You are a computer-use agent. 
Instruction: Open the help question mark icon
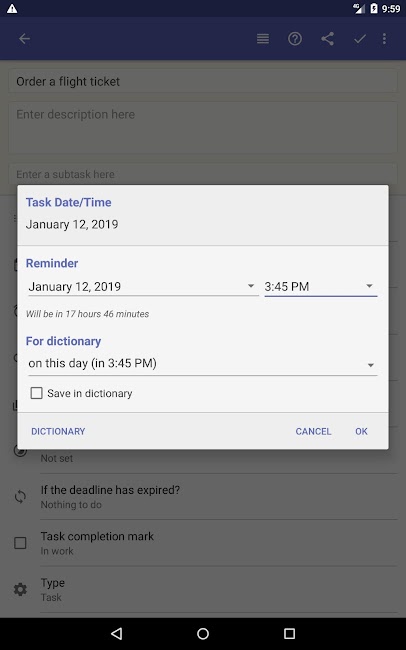coord(295,39)
